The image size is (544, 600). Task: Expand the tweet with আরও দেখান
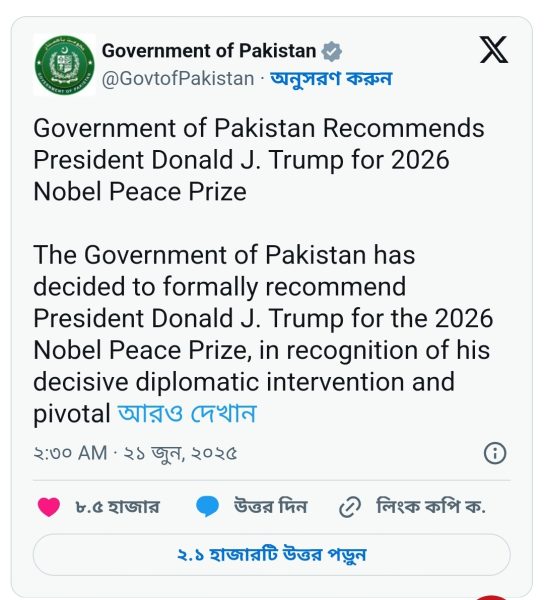click(187, 413)
